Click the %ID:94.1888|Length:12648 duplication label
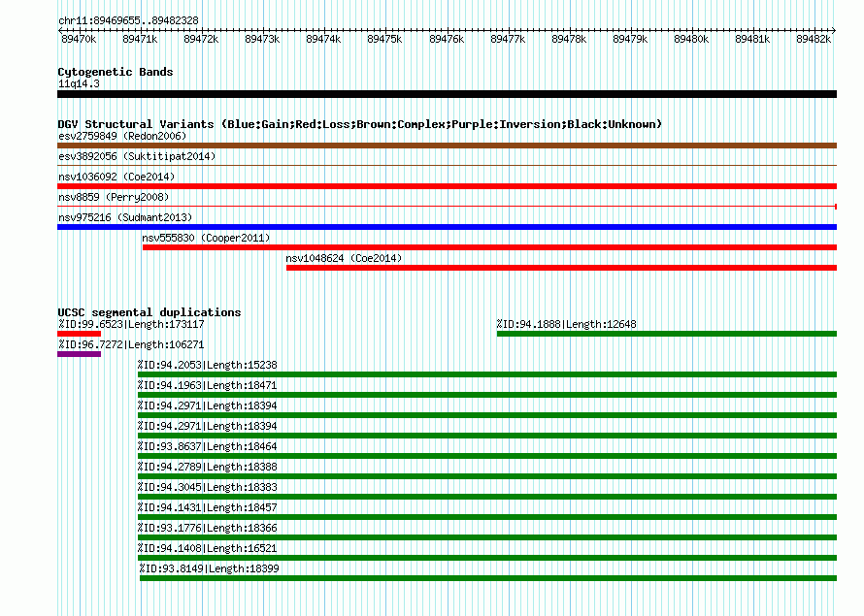The width and height of the screenshot is (864, 616). 566,324
